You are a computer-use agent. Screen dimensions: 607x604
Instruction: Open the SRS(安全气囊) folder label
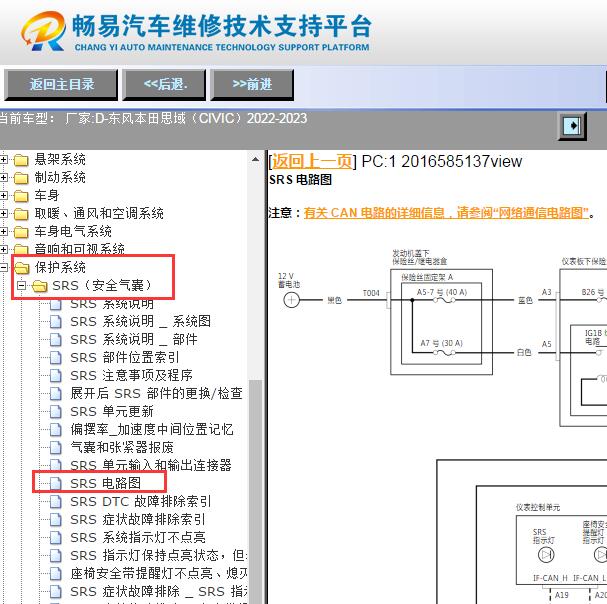tap(102, 285)
